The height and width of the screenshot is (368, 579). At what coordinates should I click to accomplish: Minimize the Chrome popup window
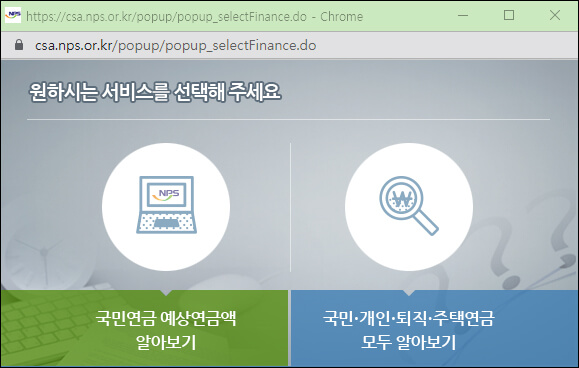point(463,16)
